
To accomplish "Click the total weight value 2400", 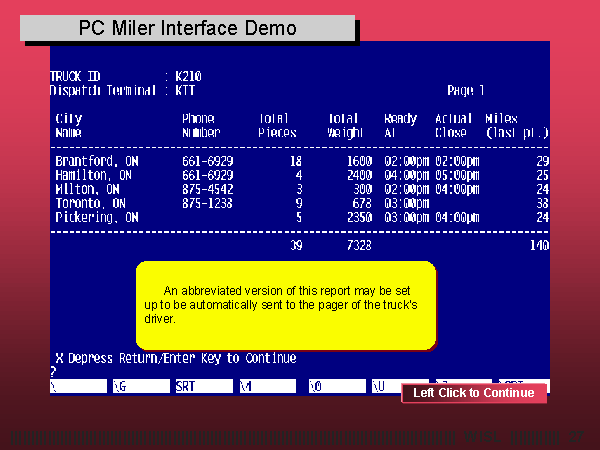I will pos(359,175).
